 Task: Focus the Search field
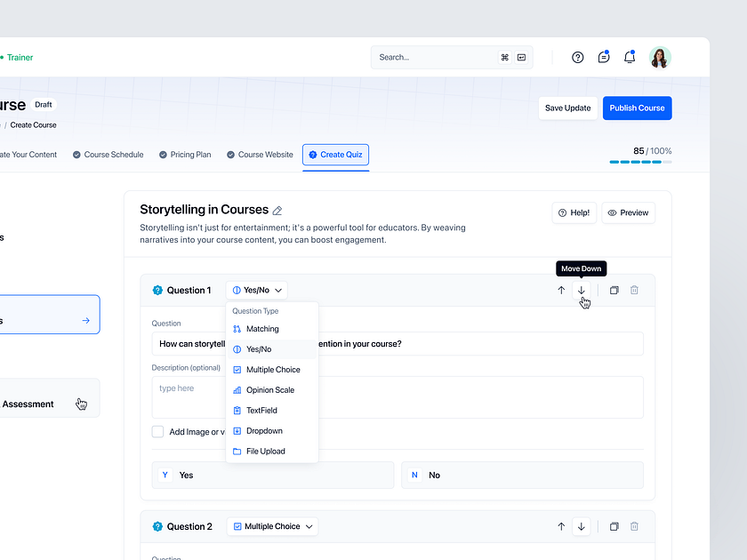(452, 58)
